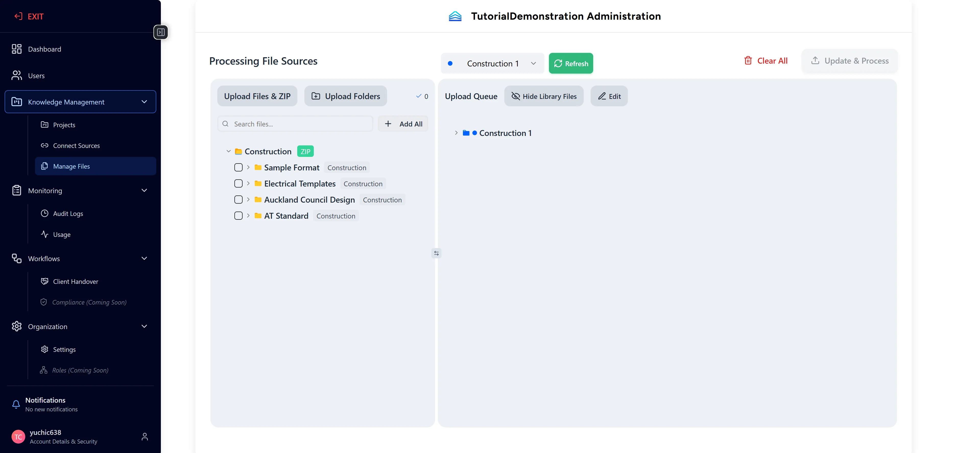Click the Monitoring clipboard icon
The image size is (980, 453).
coord(17,190)
